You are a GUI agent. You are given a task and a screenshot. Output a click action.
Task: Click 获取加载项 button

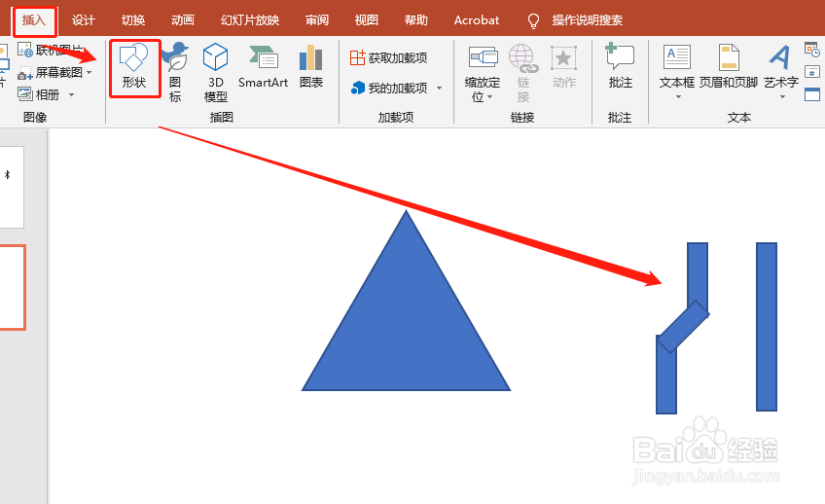coord(389,57)
